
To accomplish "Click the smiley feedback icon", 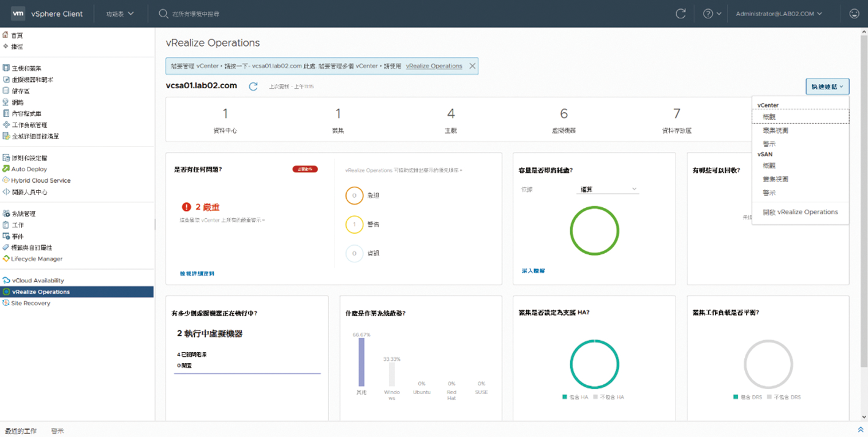I will (x=855, y=13).
